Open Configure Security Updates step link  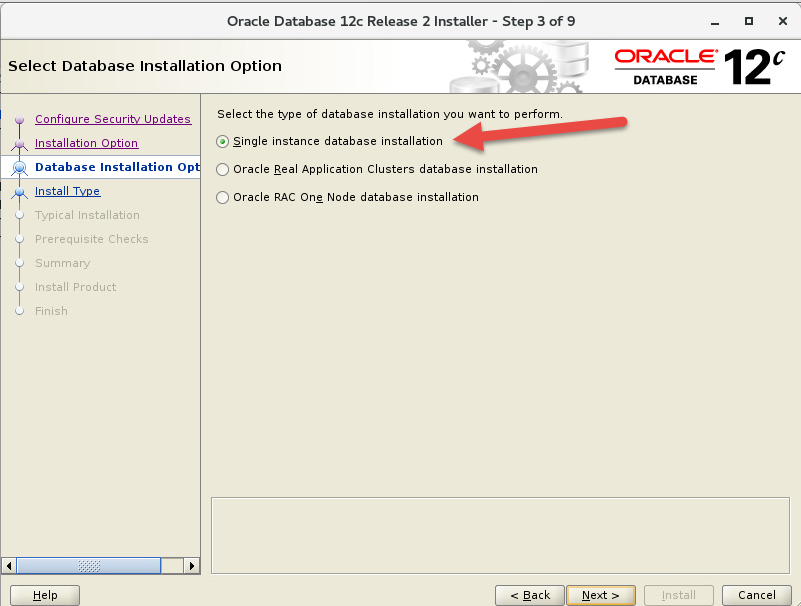click(113, 119)
